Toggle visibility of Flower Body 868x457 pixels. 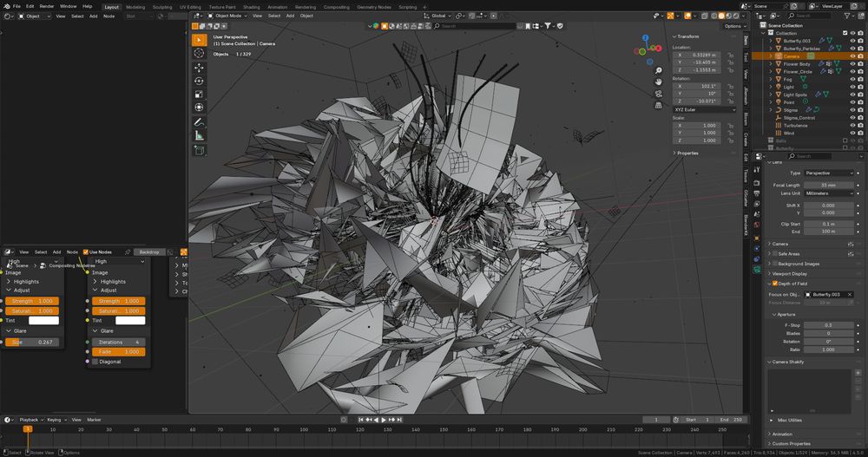(852, 64)
